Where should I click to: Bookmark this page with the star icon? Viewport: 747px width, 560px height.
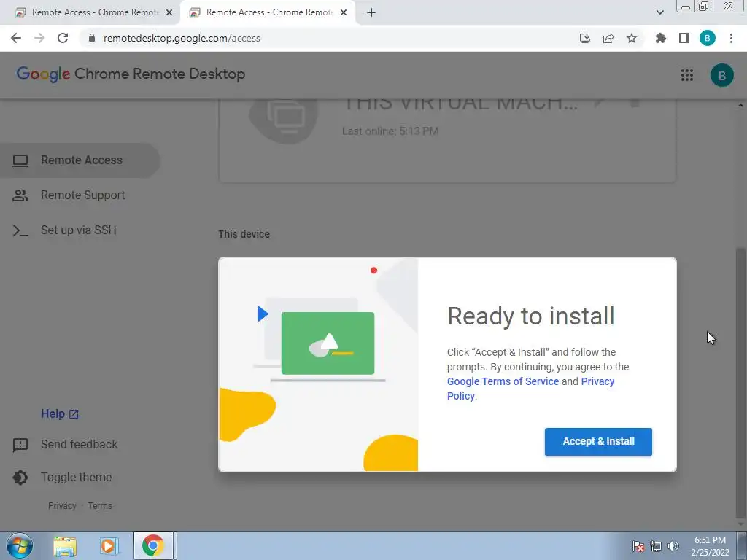click(x=632, y=38)
